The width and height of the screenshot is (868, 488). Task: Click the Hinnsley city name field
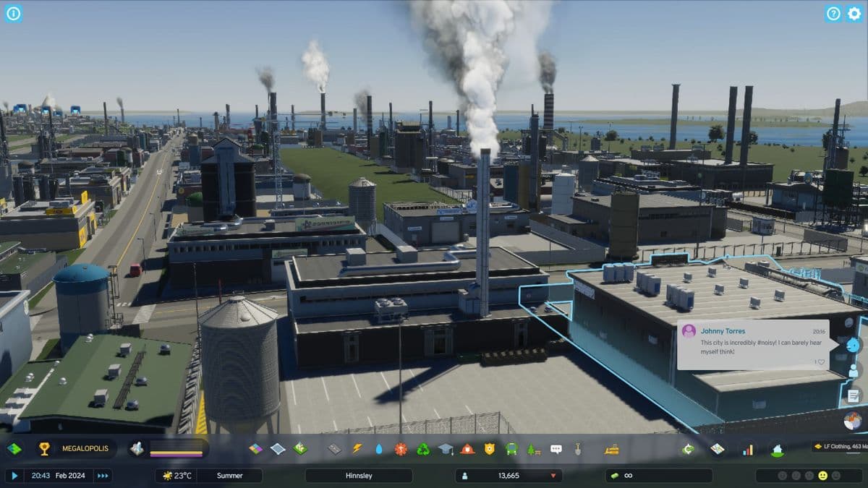pyautogui.click(x=359, y=476)
